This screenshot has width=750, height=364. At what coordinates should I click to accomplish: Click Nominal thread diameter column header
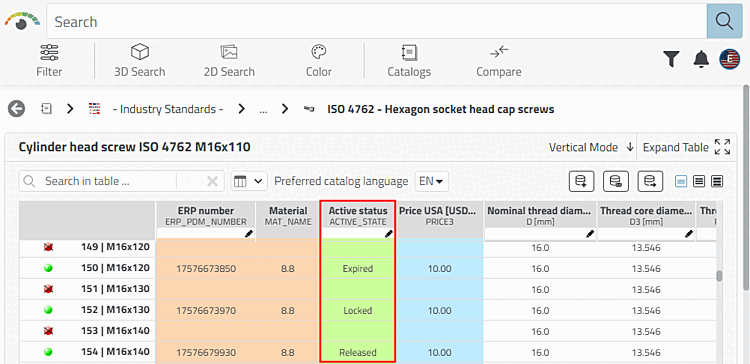540,215
